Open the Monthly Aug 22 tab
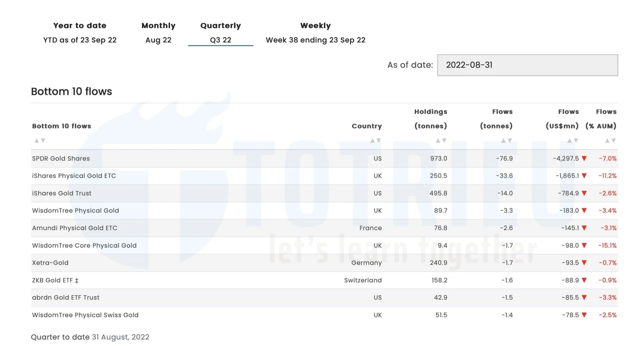 pos(158,33)
